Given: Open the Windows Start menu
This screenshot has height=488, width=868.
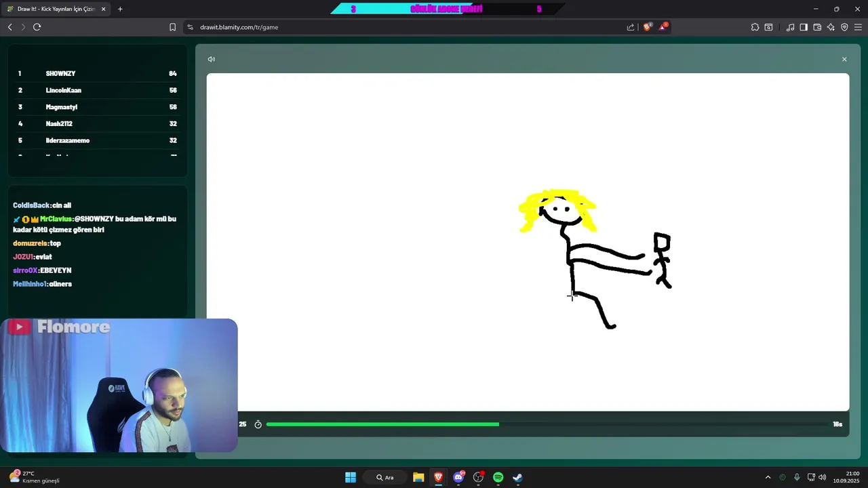Looking at the screenshot, I should point(351,477).
